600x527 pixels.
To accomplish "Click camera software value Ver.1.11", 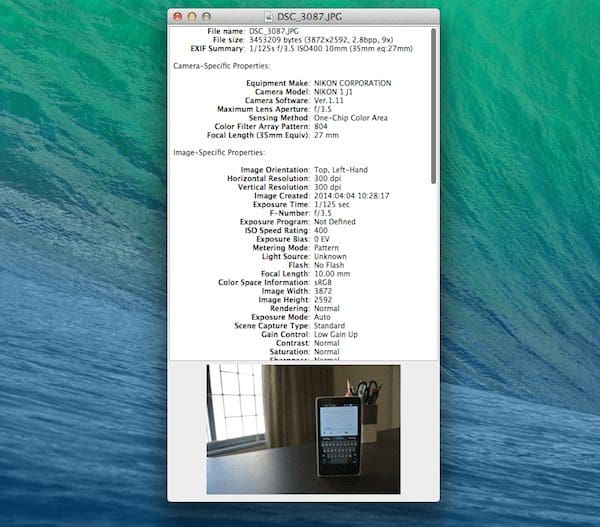I will click(x=329, y=101).
